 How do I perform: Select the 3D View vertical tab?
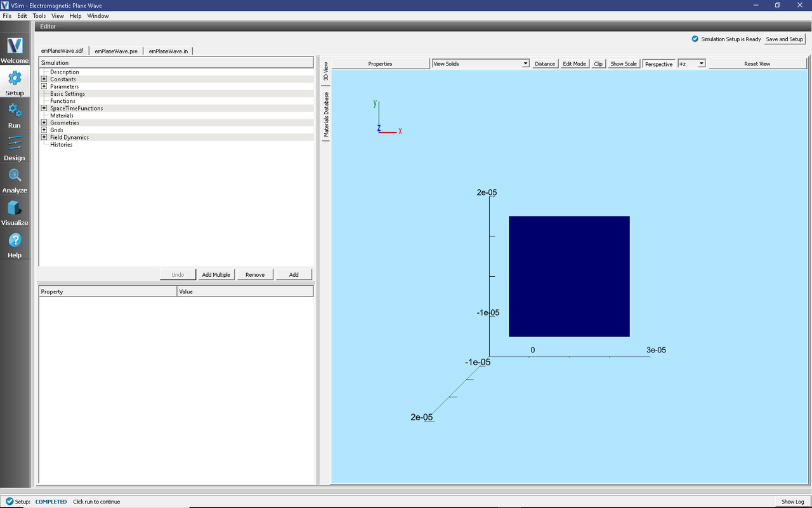pyautogui.click(x=326, y=72)
